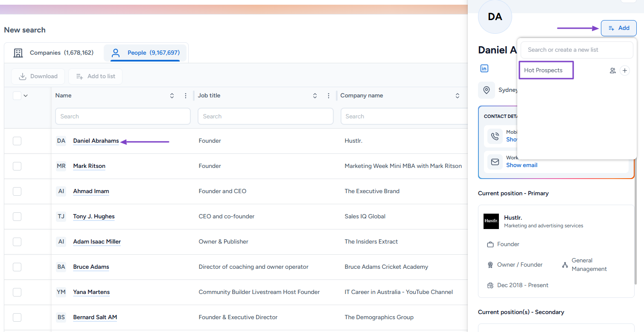The image size is (644, 332).
Task: Click the YM avatar badge for Yana Martens
Action: [x=61, y=292]
